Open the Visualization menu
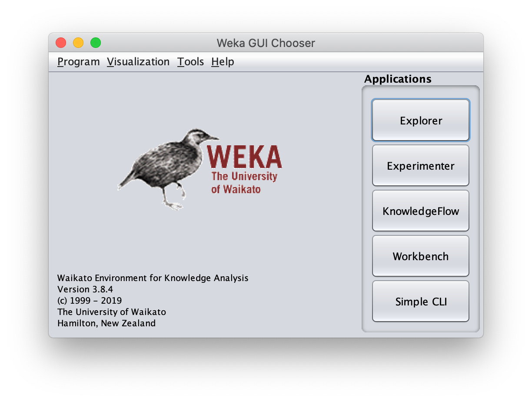The height and width of the screenshot is (402, 532). [x=138, y=62]
